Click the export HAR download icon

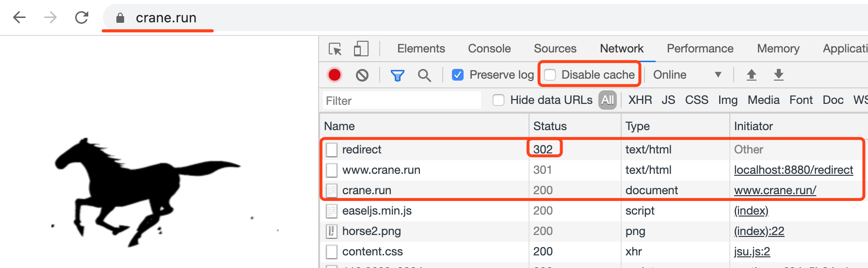pyautogui.click(x=779, y=75)
